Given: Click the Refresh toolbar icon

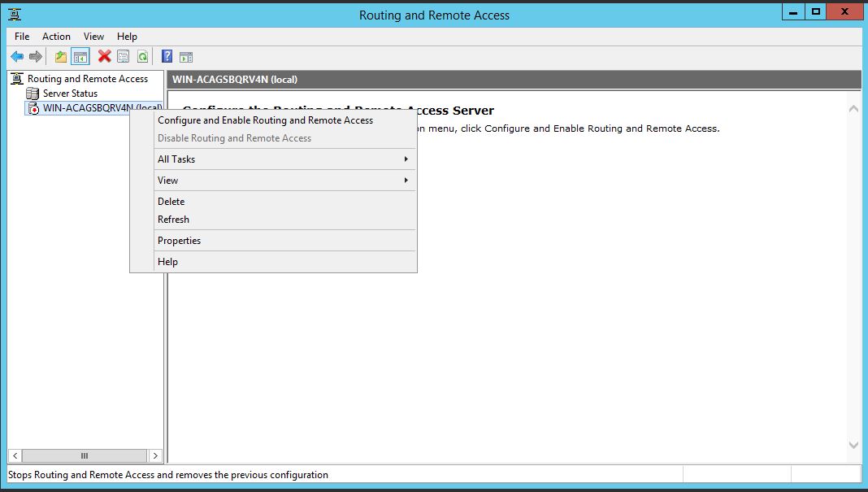Looking at the screenshot, I should point(144,56).
